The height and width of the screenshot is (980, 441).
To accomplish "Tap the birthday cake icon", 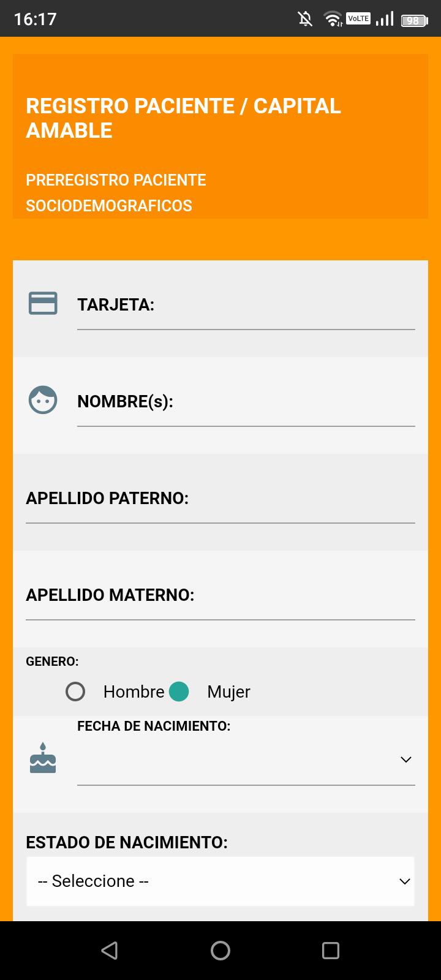I will pyautogui.click(x=43, y=758).
